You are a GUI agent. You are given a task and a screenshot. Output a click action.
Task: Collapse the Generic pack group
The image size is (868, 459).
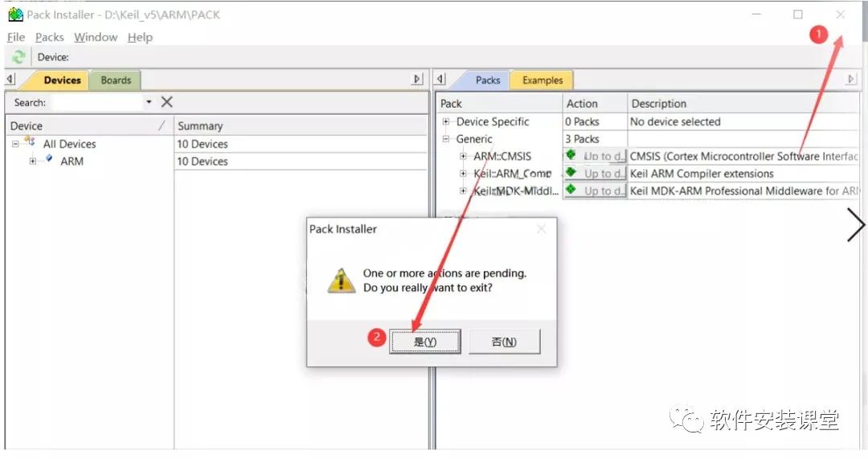(445, 139)
